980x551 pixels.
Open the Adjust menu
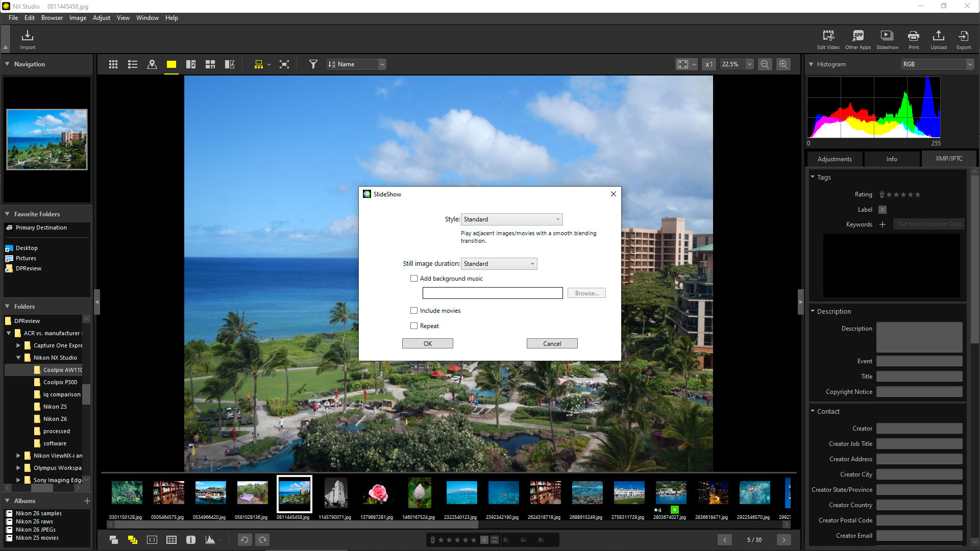(x=102, y=18)
